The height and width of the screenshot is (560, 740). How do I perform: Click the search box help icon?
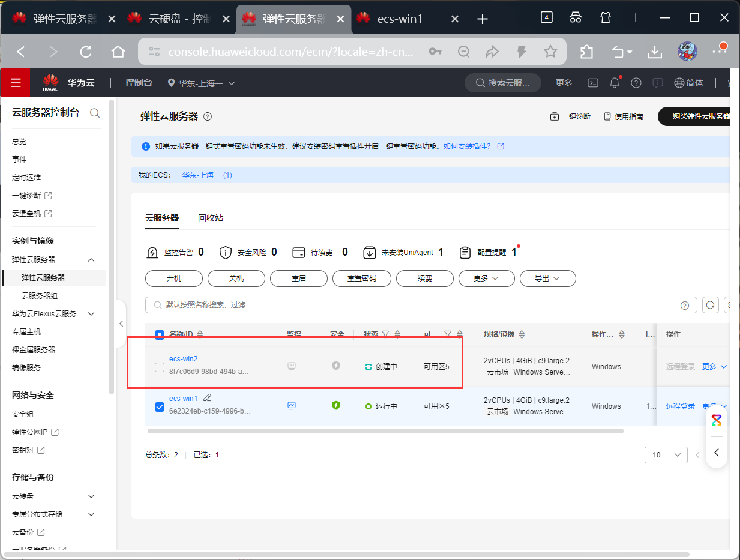[685, 305]
